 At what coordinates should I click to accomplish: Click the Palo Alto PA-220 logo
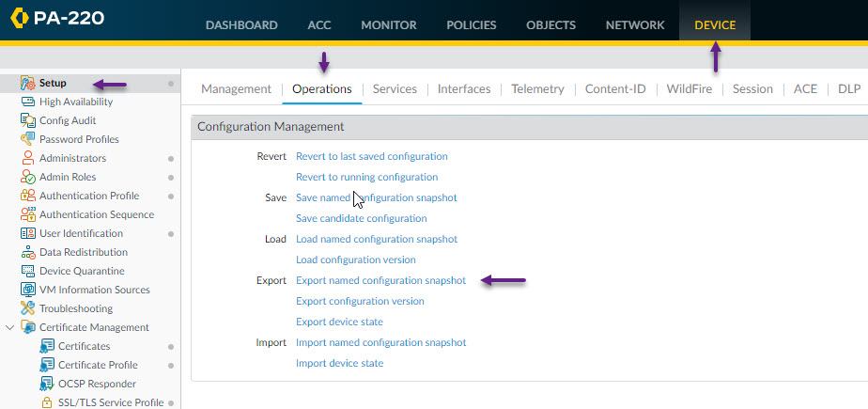(57, 18)
